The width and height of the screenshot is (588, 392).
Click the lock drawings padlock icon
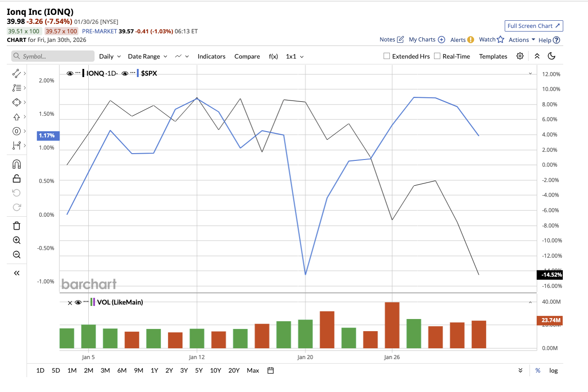coord(17,178)
